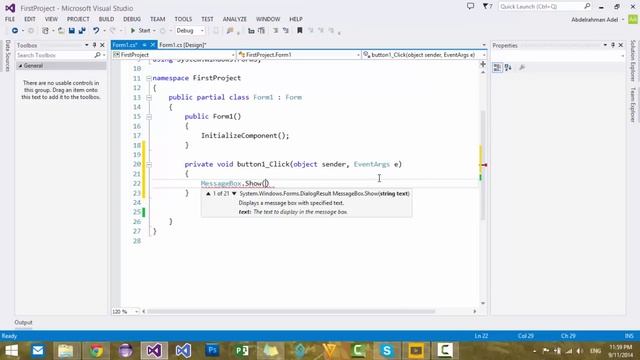Open the feedback speech bubble icon
This screenshot has height=360, width=640.
click(471, 7)
